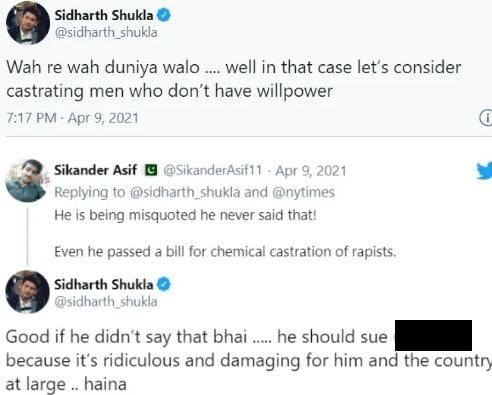Click Pakistan flag icon beside Sikander Asif

click(151, 170)
